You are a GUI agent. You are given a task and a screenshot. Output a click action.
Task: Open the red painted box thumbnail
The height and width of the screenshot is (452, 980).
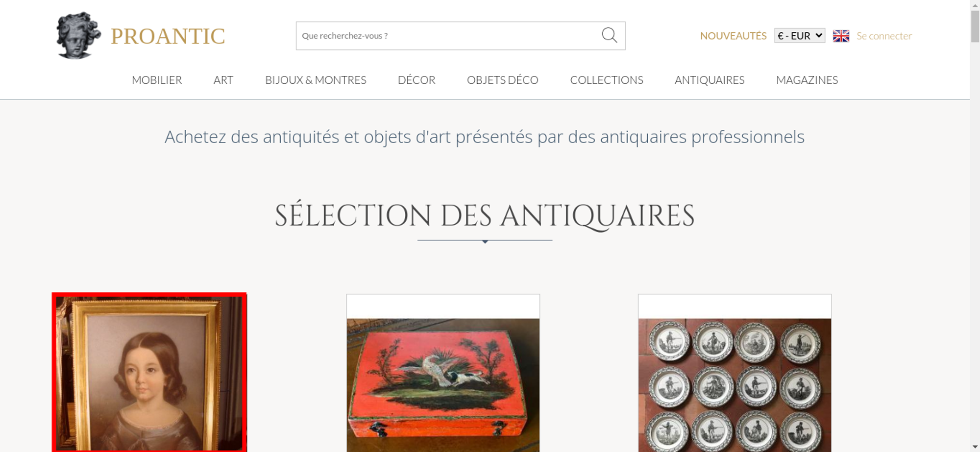point(443,385)
